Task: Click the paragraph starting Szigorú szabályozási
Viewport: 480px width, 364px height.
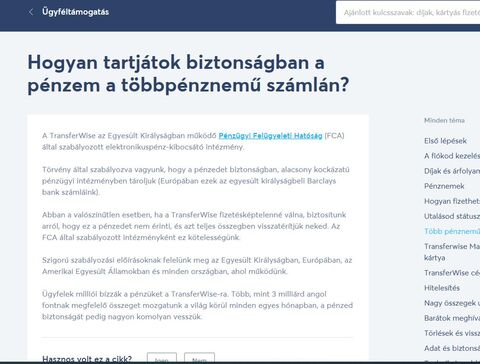Action: pyautogui.click(x=197, y=266)
